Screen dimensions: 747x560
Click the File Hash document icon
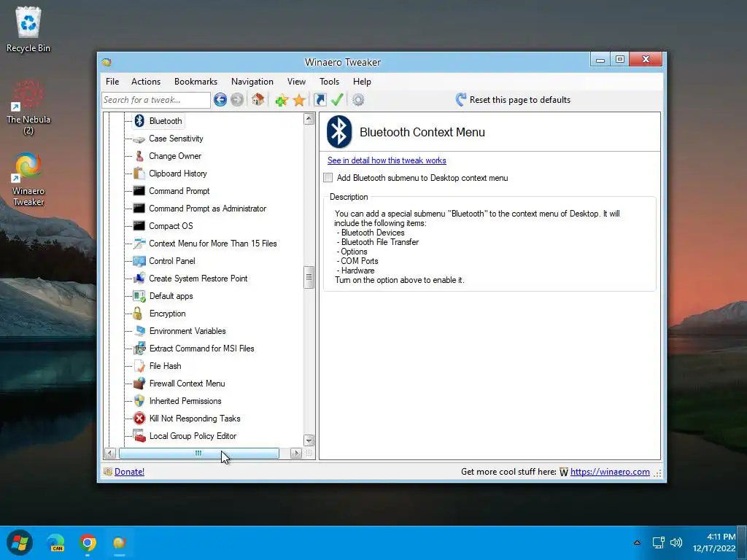point(139,366)
